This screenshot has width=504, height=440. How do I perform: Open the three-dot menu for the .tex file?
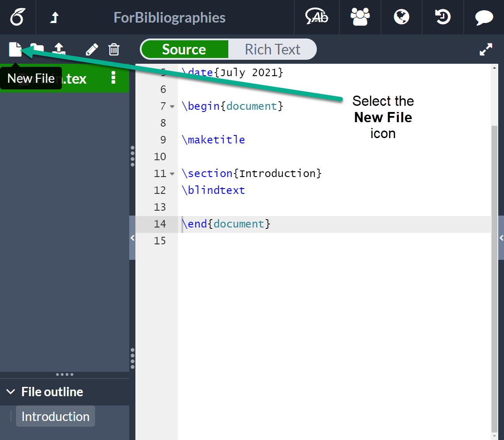[113, 78]
